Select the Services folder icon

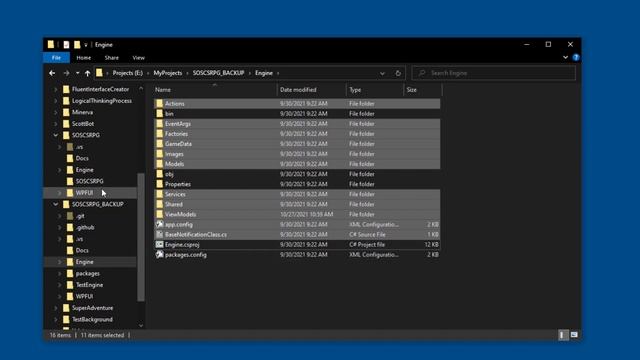pos(159,194)
